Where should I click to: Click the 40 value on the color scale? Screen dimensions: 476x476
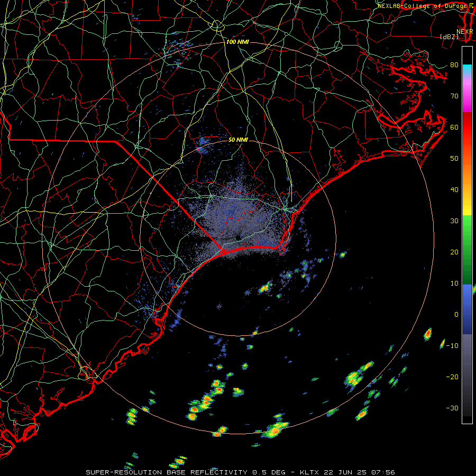click(454, 190)
